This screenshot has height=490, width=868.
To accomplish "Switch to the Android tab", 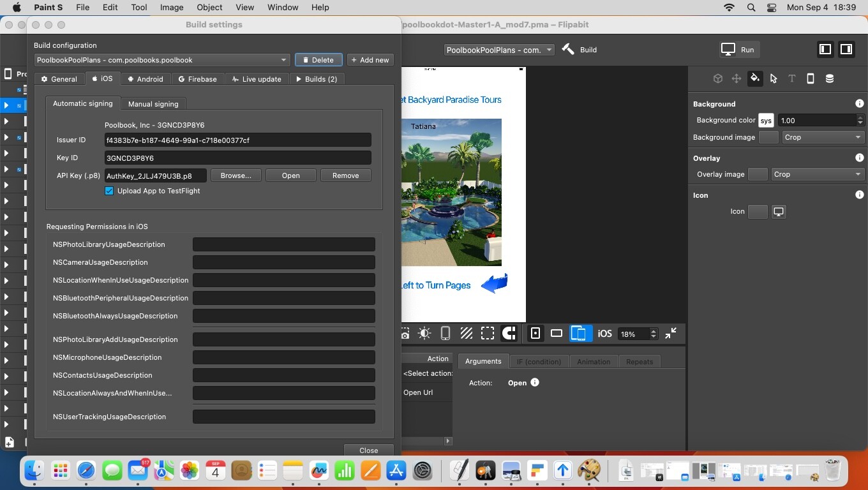I will point(145,79).
